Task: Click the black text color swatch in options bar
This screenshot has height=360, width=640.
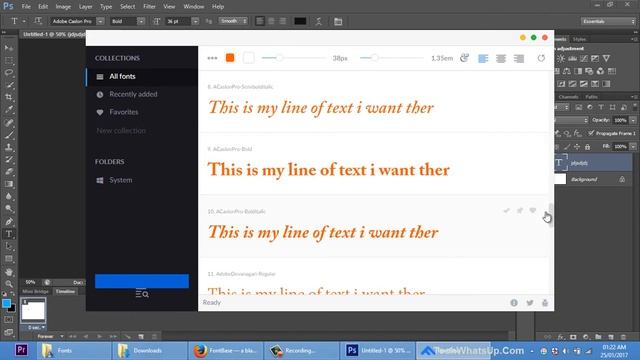Action: tap(300, 21)
